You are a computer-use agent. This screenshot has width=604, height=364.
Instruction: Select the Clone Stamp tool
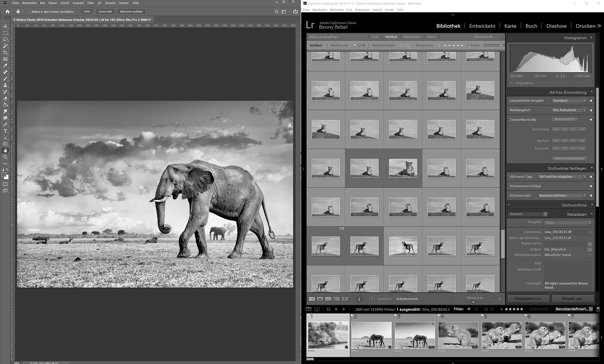pyautogui.click(x=5, y=85)
